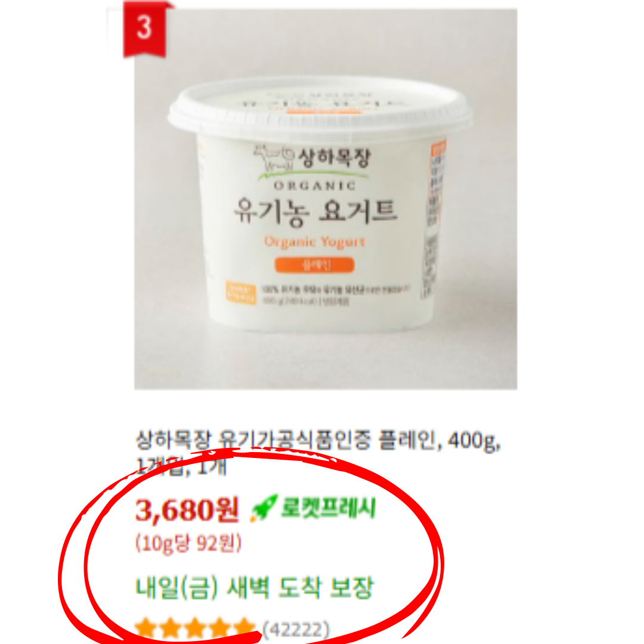Viewport: 644px width, 644px height.
Task: Click the third rating star
Action: (194, 628)
